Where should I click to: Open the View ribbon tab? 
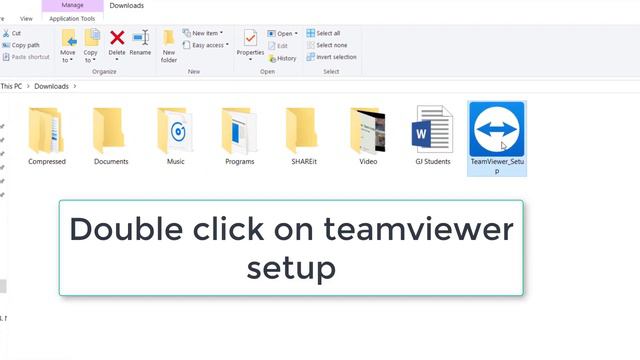(26, 19)
